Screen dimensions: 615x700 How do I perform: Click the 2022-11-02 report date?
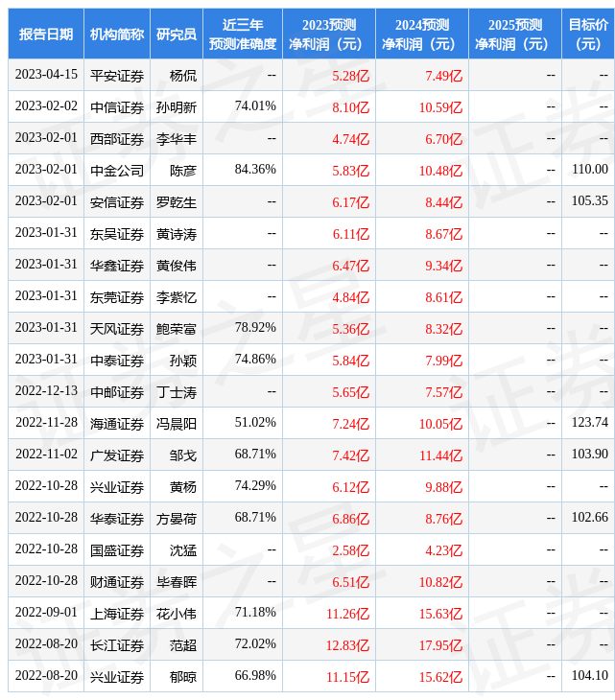[46, 454]
